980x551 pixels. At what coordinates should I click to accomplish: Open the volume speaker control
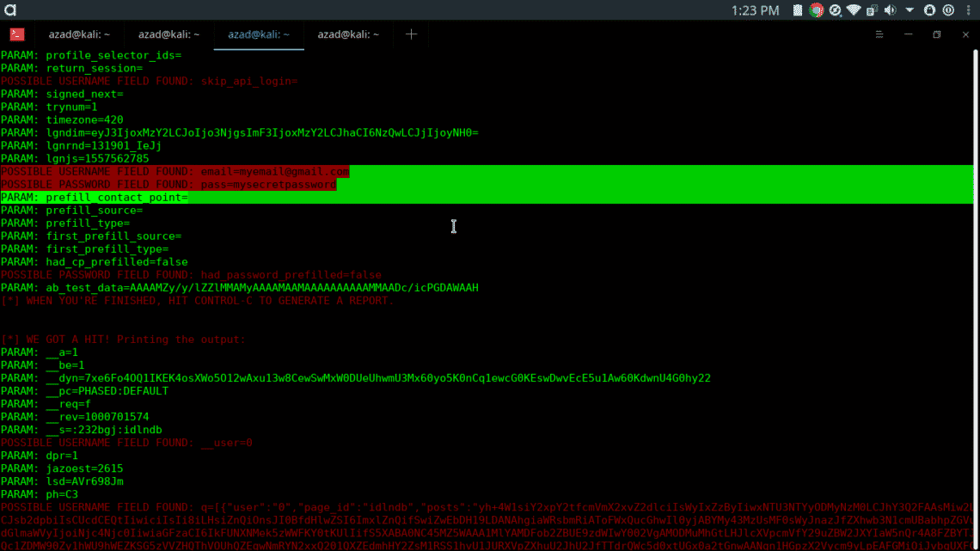(891, 10)
